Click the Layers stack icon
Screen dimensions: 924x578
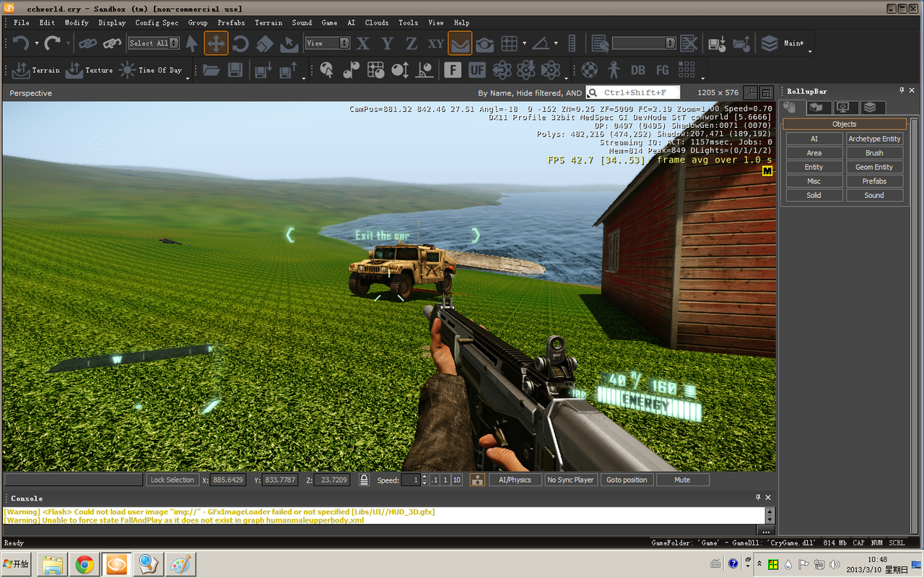tap(770, 43)
